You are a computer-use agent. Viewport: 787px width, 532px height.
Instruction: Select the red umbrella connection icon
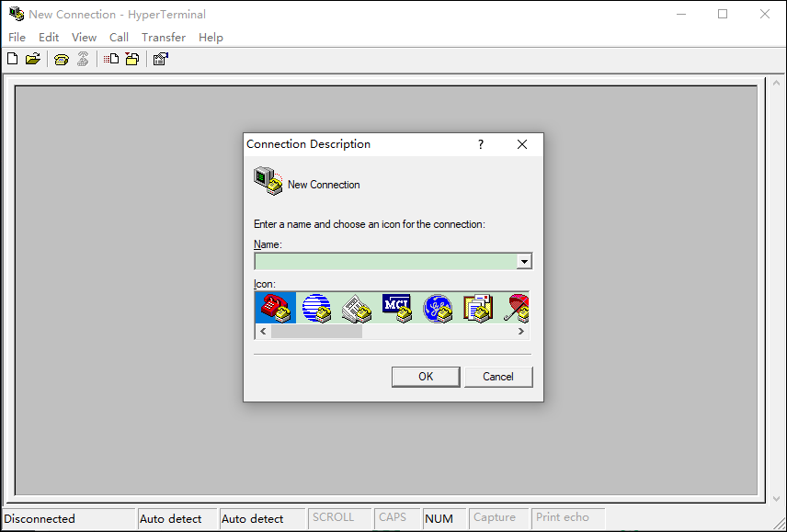[x=517, y=307]
